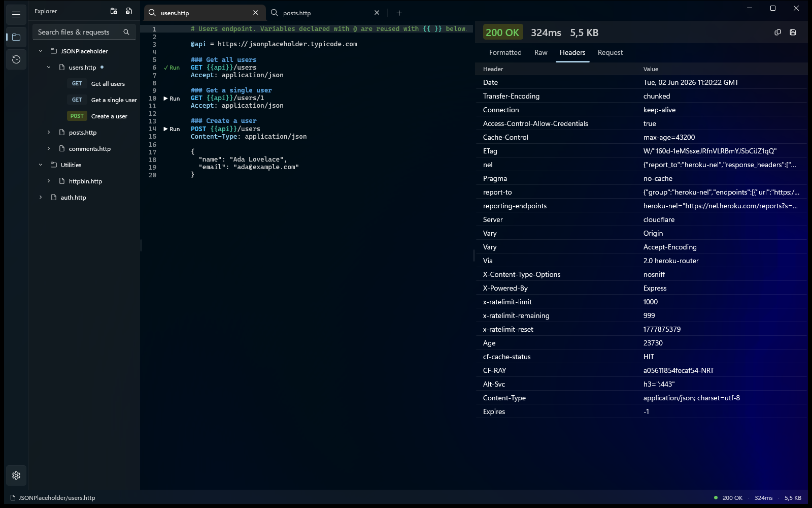The width and height of the screenshot is (812, 508).
Task: Create a new file in Explorer
Action: (x=129, y=11)
